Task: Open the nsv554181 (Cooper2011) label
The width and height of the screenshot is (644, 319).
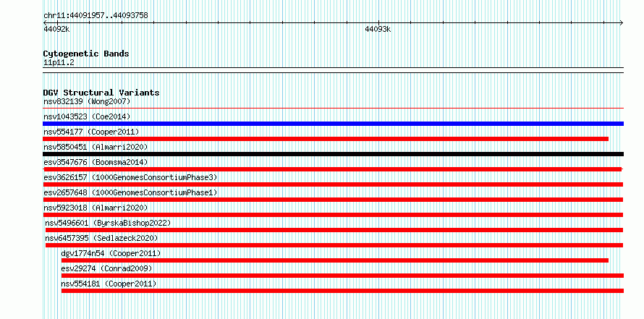Action: pos(109,284)
